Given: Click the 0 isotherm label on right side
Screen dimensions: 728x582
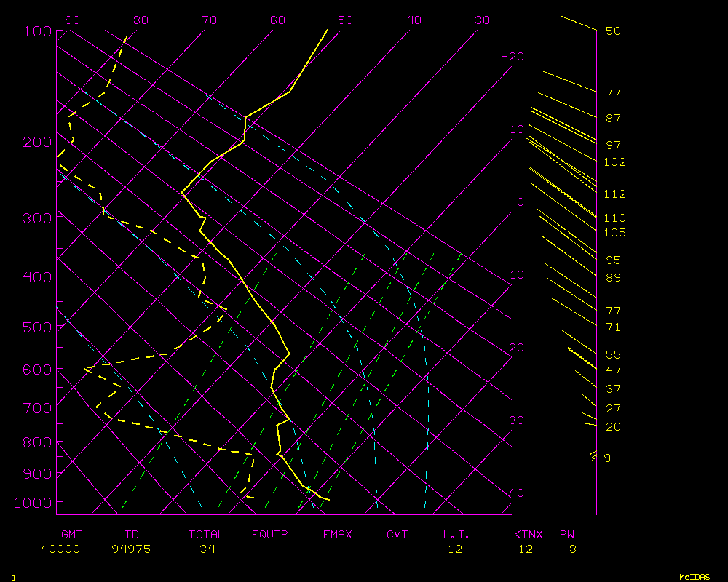Looking at the screenshot, I should 520,202.
